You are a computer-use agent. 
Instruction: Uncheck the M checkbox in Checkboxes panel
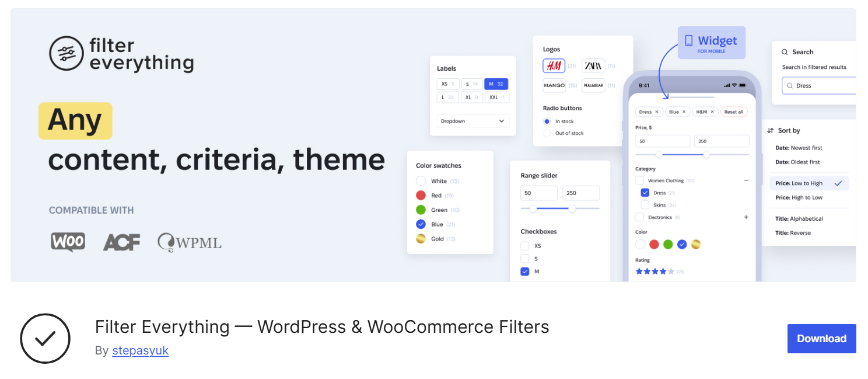pos(525,272)
